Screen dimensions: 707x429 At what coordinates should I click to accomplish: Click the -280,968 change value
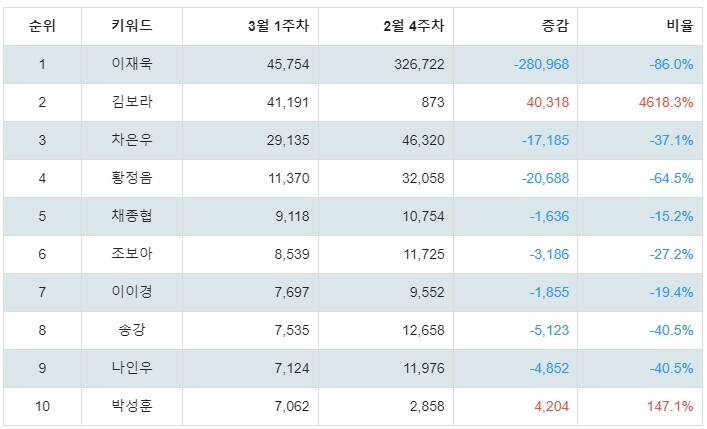(542, 64)
